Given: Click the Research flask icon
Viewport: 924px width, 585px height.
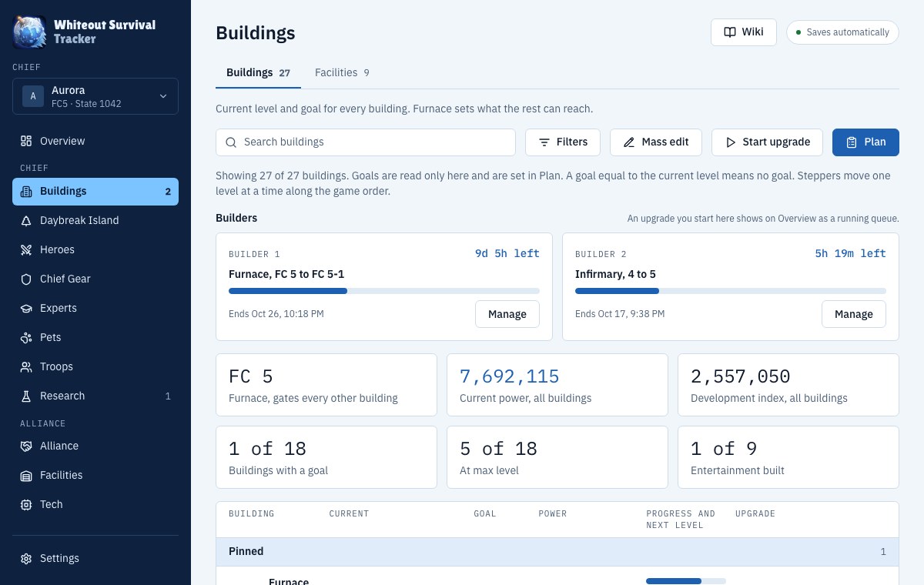Looking at the screenshot, I should 26,396.
